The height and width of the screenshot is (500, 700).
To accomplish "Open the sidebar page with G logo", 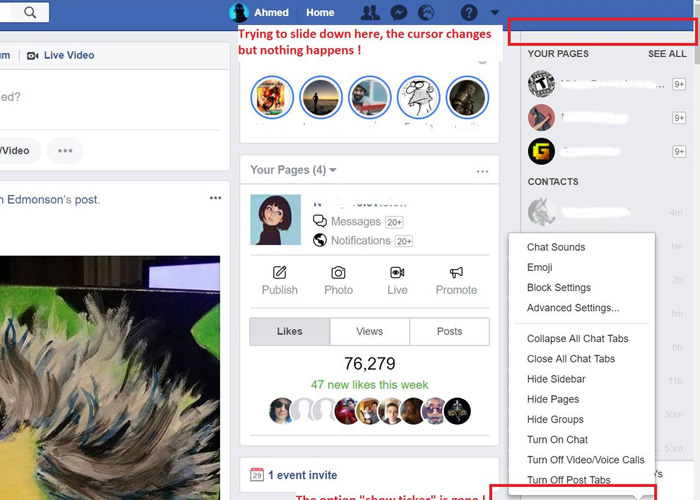I will pos(541,151).
